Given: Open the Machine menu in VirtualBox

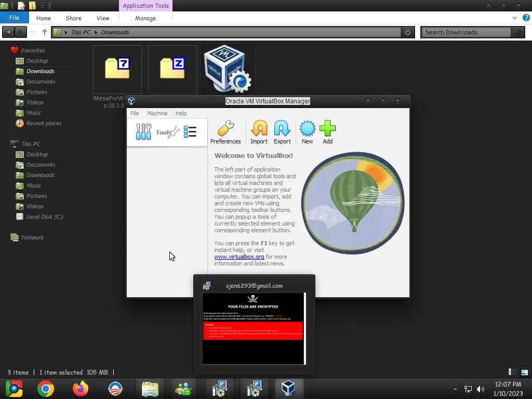Looking at the screenshot, I should (x=157, y=113).
